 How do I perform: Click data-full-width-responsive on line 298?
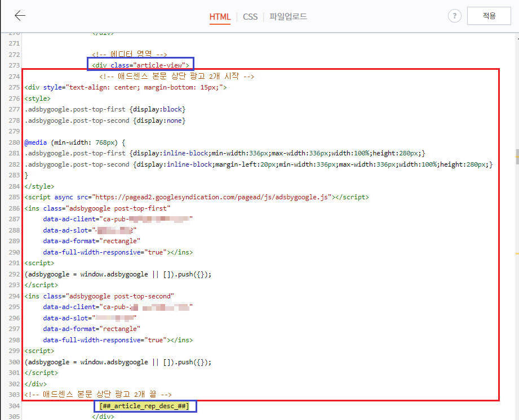click(x=118, y=340)
